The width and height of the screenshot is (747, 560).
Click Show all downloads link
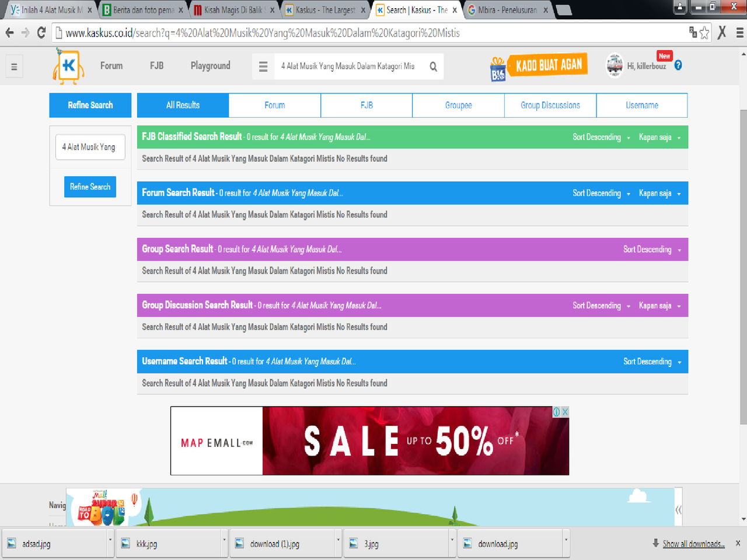point(693,544)
